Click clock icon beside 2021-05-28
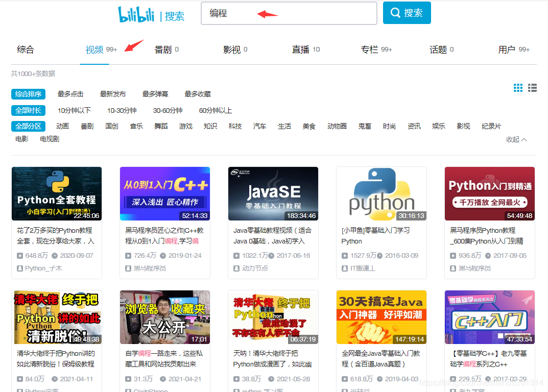This screenshot has width=548, height=392. point(271,379)
